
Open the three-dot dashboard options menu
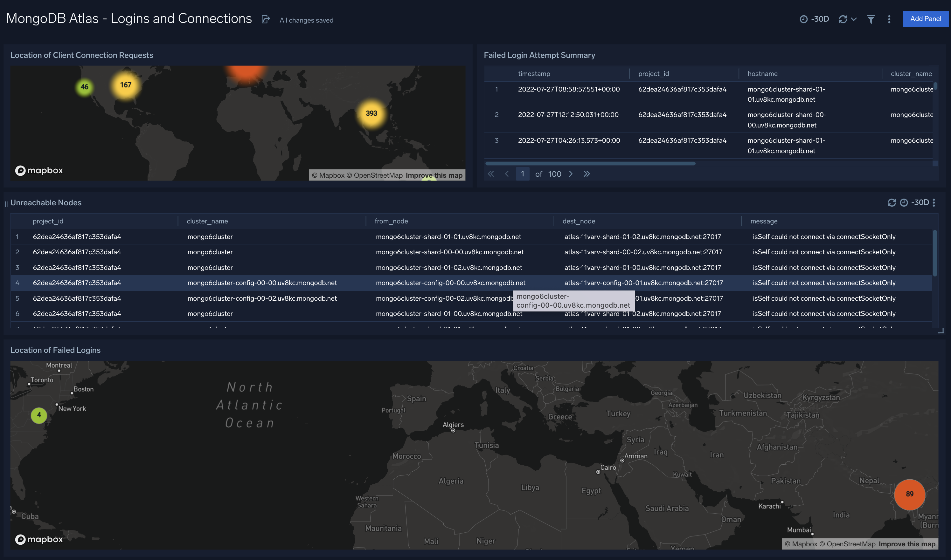tap(889, 19)
